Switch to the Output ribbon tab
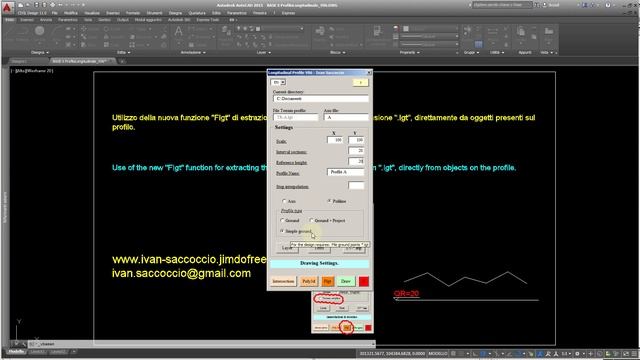The height and width of the screenshot is (360, 640). 122,20
